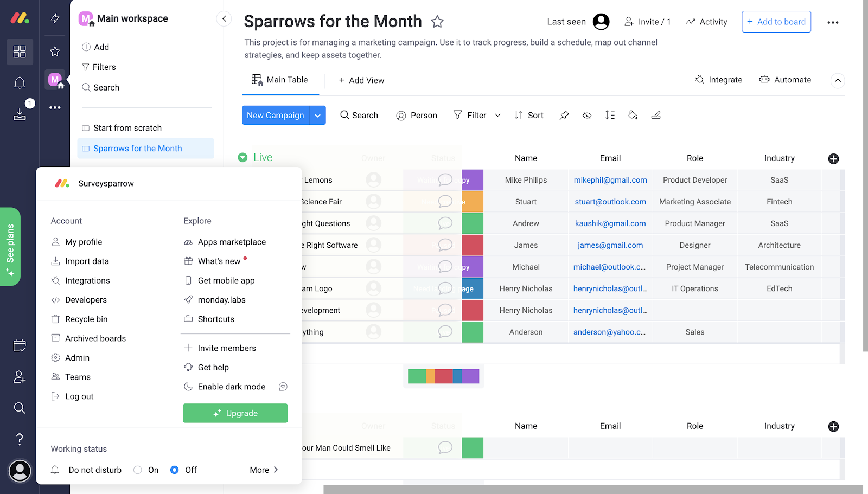868x494 pixels.
Task: Enable dark mode
Action: click(231, 387)
